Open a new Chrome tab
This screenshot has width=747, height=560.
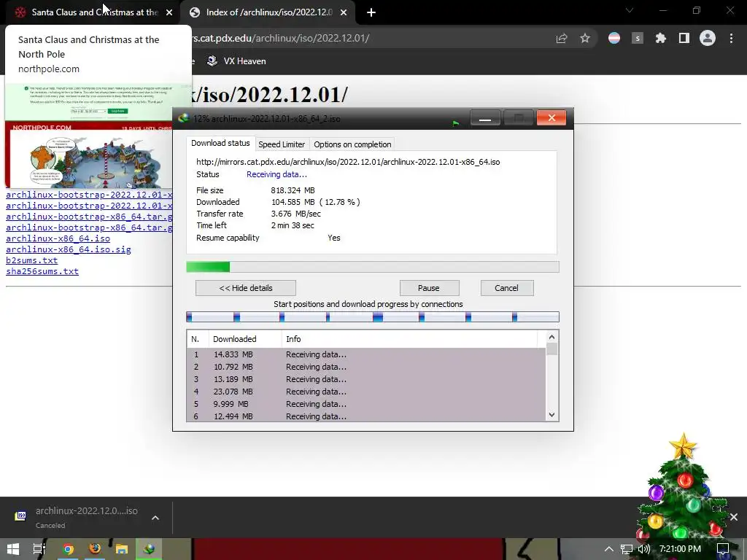click(x=371, y=12)
